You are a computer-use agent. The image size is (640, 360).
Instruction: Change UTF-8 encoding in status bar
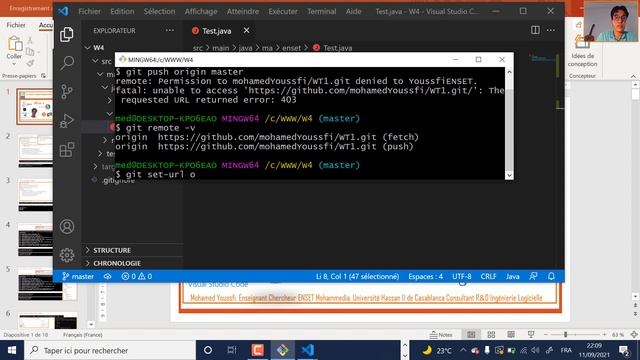[x=462, y=276]
